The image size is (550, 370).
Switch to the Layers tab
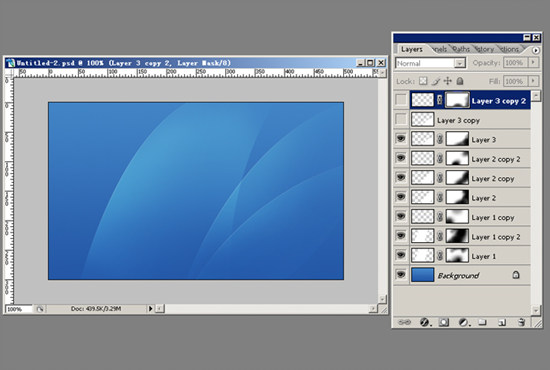pyautogui.click(x=412, y=49)
